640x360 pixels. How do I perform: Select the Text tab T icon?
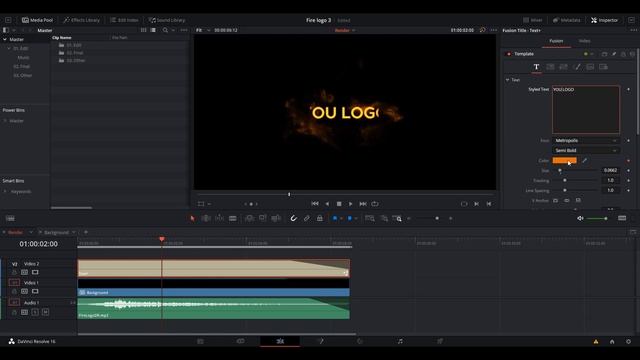[536, 67]
